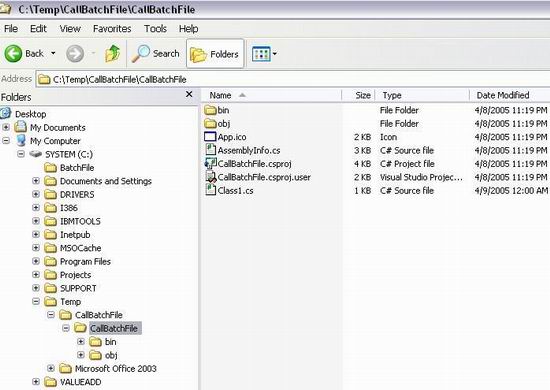Select the highlighted CallBatchFile tree folder
550x390 pixels.
115,328
